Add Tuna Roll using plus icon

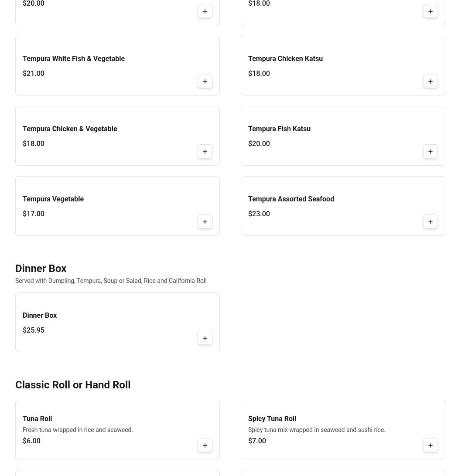(205, 445)
